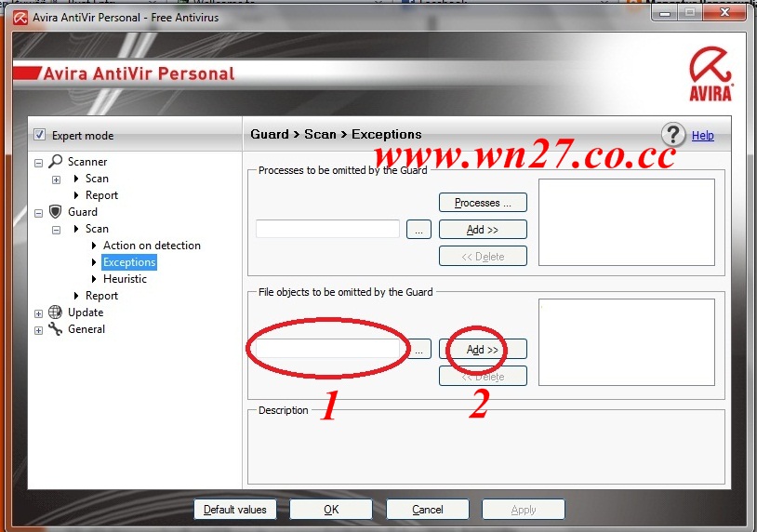Click the omitted processes list box
The width and height of the screenshot is (757, 532).
tap(627, 222)
